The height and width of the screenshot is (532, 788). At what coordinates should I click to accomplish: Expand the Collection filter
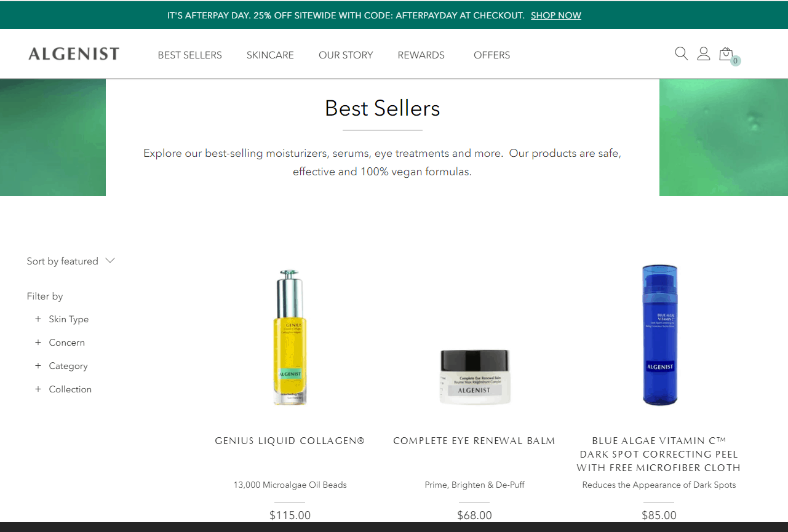pyautogui.click(x=63, y=389)
